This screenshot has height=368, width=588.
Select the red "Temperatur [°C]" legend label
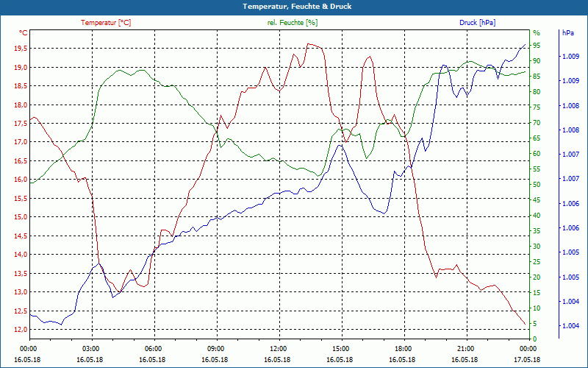click(x=106, y=23)
